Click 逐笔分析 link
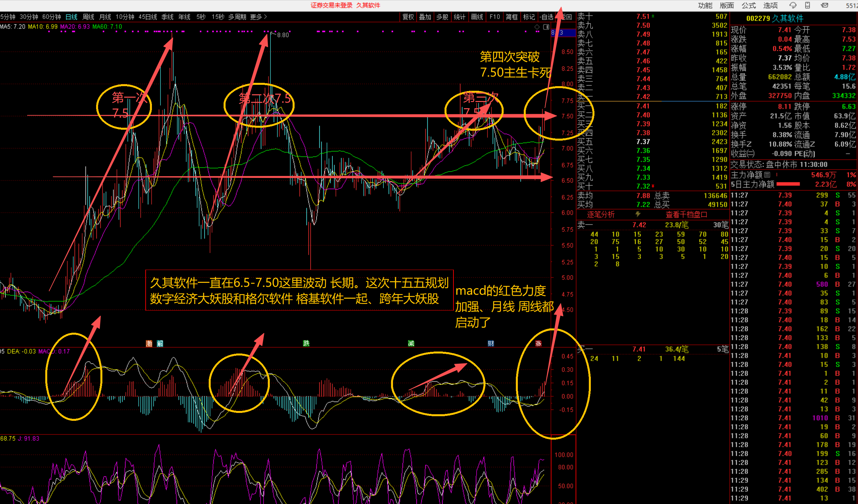Image resolution: width=858 pixels, height=504 pixels. (601, 215)
